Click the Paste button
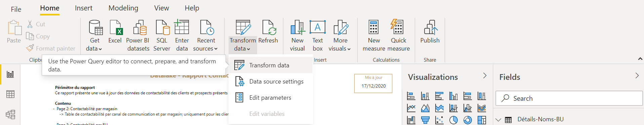644x125 pixels. 14,32
